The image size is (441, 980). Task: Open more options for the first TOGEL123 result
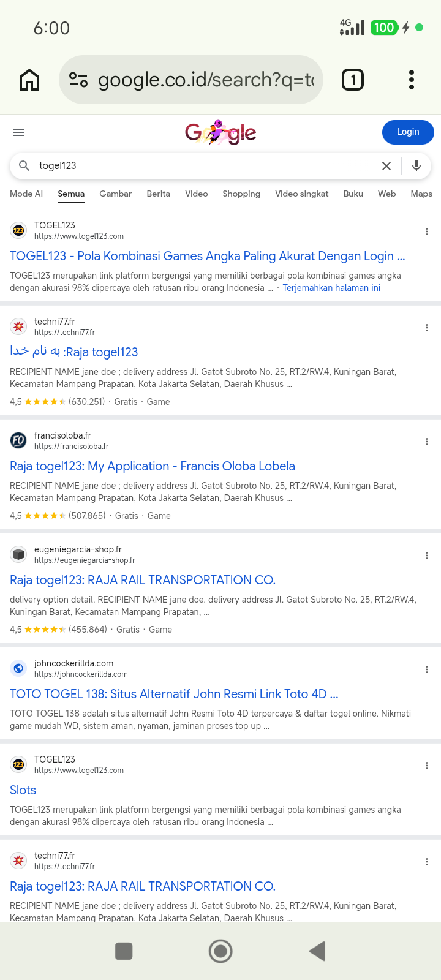pos(427,232)
